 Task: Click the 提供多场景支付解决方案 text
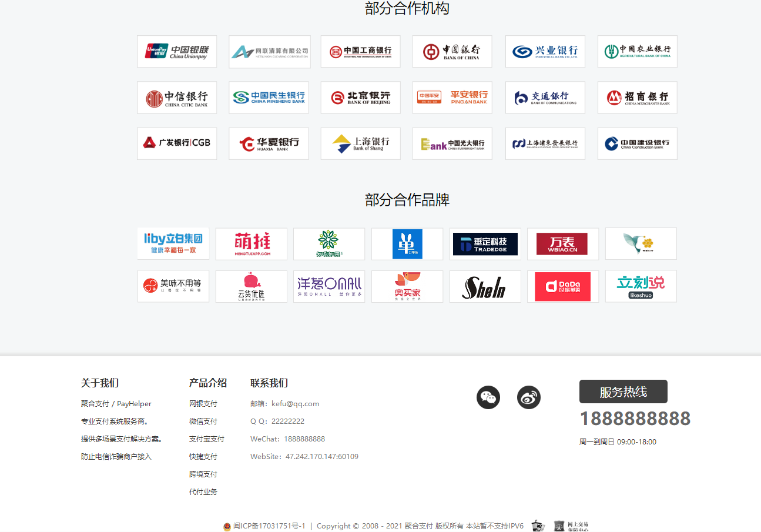pos(122,439)
